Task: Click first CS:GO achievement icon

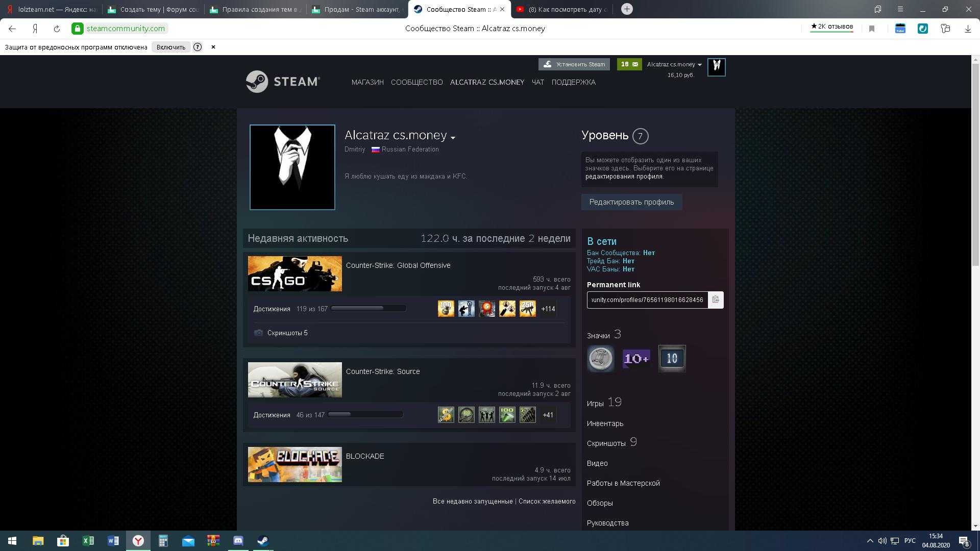Action: (446, 309)
